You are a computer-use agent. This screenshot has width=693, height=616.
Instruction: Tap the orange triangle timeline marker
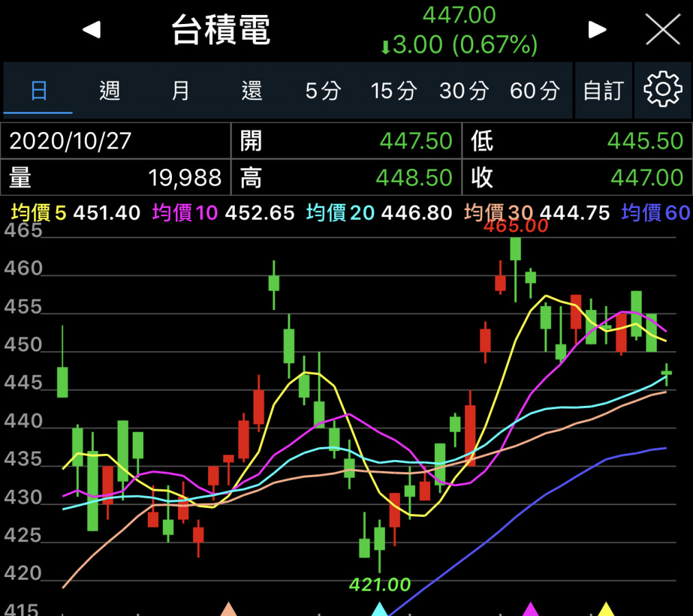coord(229,608)
